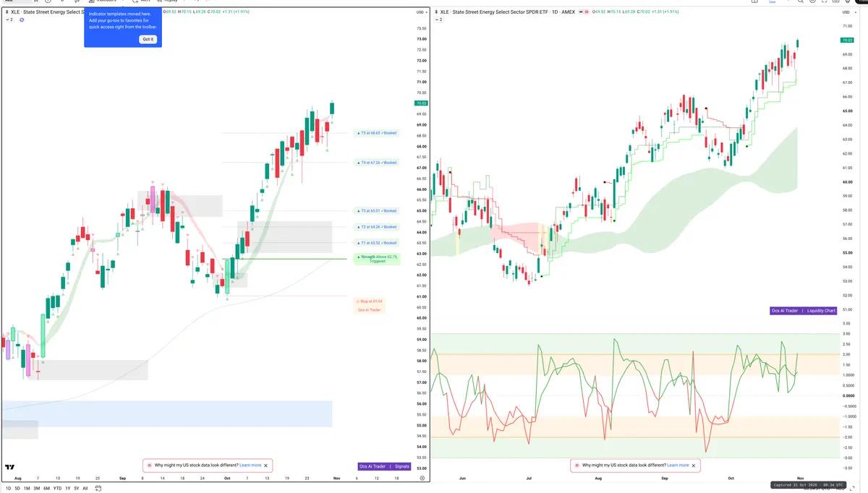Select the 5Y time range
The height and width of the screenshot is (493, 868).
click(76, 488)
